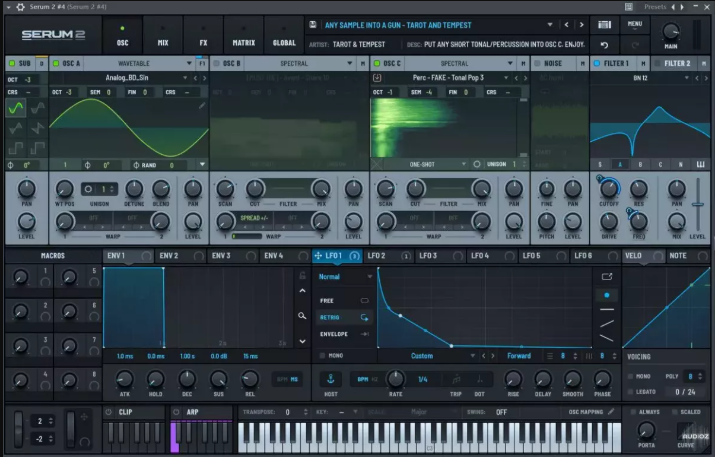
Task: Disable FILTER 1 power switch
Action: (597, 63)
